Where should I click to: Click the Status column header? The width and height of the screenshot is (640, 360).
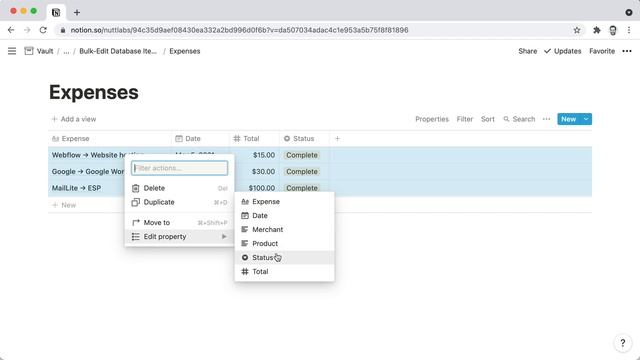(304, 139)
